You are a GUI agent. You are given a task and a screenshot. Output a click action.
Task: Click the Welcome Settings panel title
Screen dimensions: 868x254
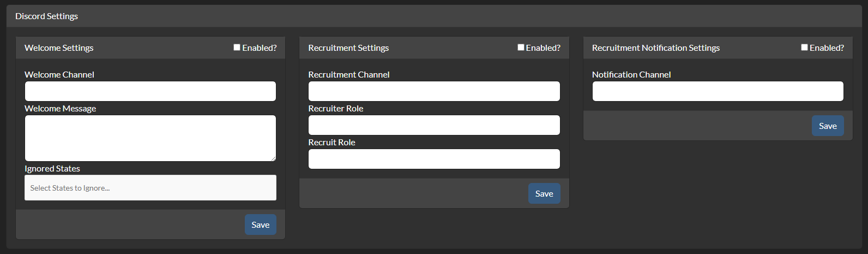click(x=59, y=48)
